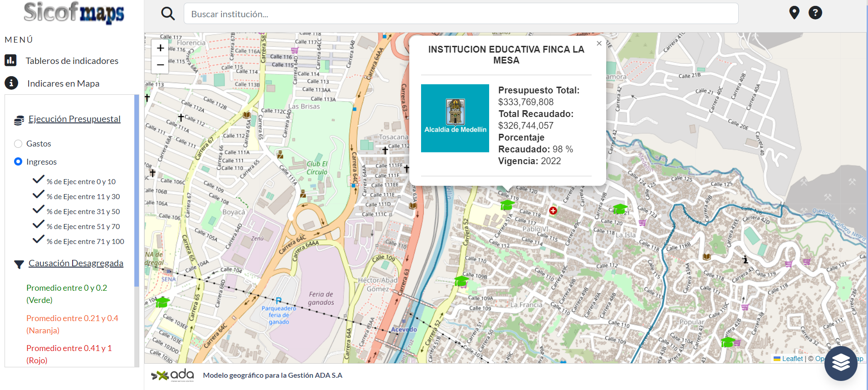Select the Ingresos radio button
This screenshot has width=868, height=390.
tap(18, 162)
